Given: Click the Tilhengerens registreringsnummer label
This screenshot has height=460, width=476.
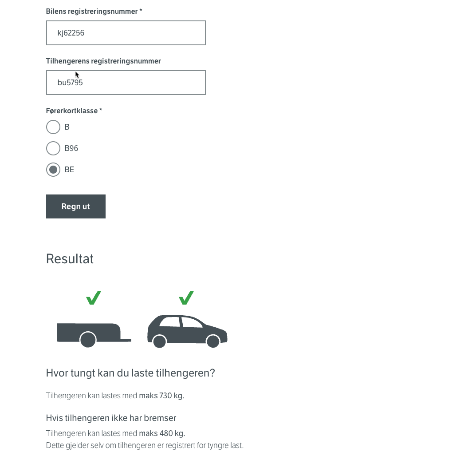Looking at the screenshot, I should coord(103,61).
